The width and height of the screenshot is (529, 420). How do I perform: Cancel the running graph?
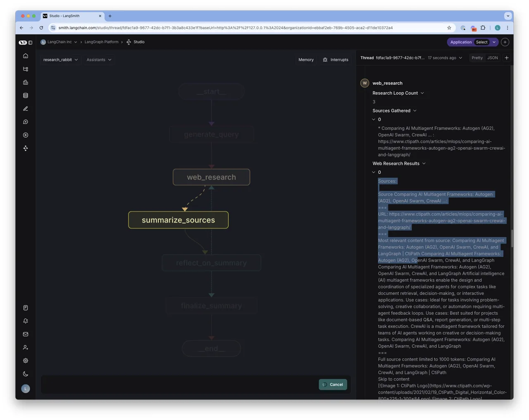click(x=333, y=384)
